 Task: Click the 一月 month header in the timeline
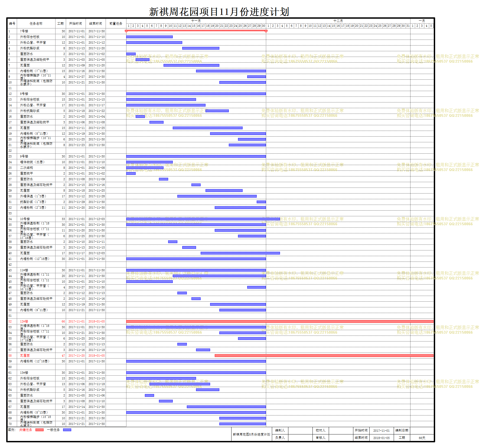coord(422,21)
